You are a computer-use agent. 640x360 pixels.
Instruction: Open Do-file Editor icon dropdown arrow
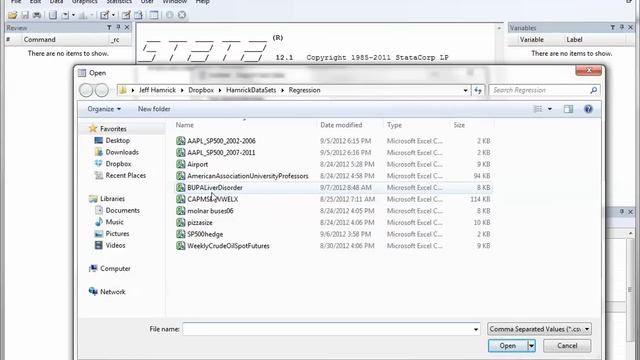(113, 15)
